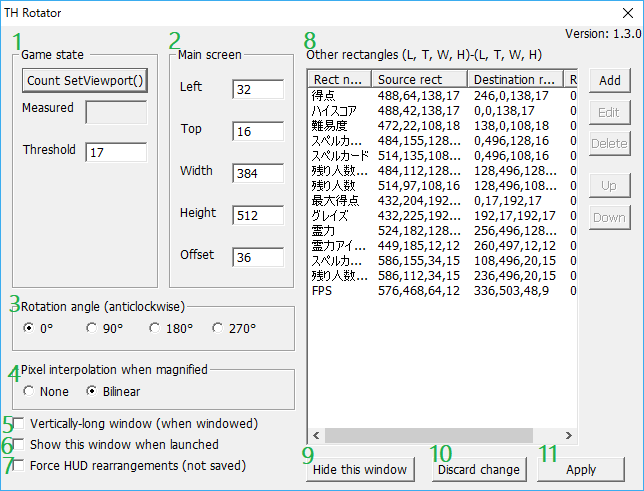Click the Down button
644x491 pixels.
coord(610,217)
